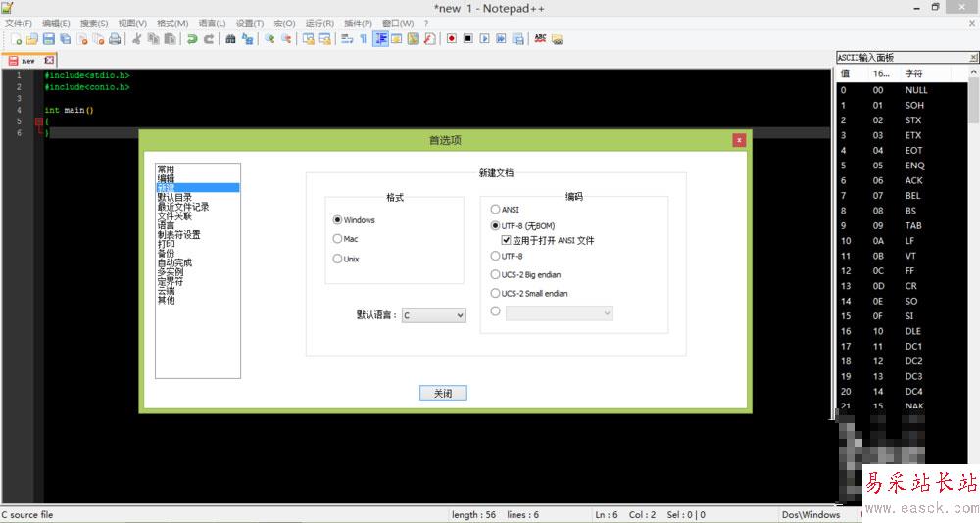Click the Copy toolbar icon
This screenshot has width=980, height=523.
(x=153, y=39)
